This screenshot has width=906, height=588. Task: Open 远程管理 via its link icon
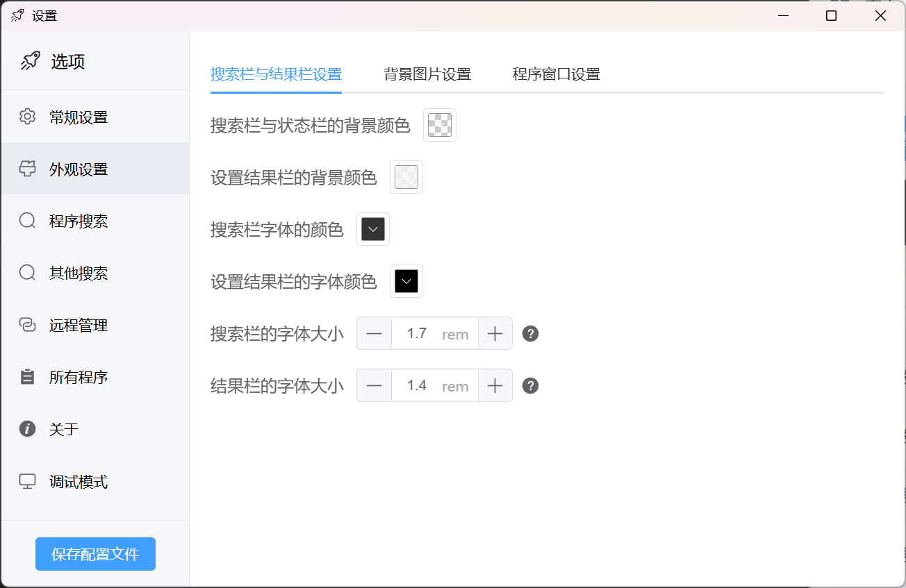point(27,325)
